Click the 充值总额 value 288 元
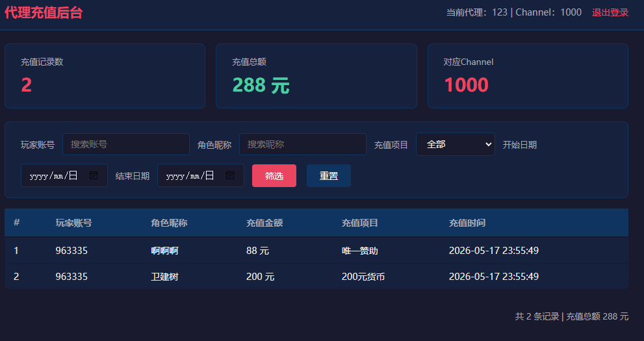This screenshot has width=644, height=341. click(261, 85)
